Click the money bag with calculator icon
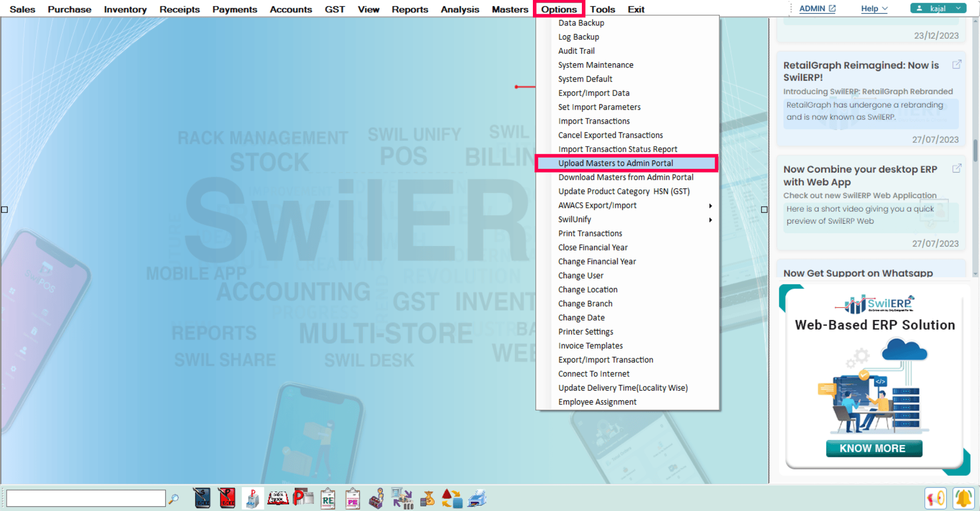The image size is (980, 511). point(427,498)
